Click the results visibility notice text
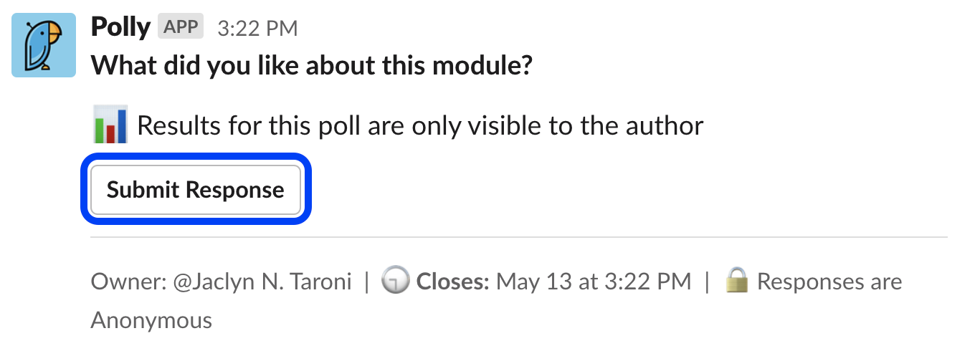The image size is (980, 346). pos(420,126)
